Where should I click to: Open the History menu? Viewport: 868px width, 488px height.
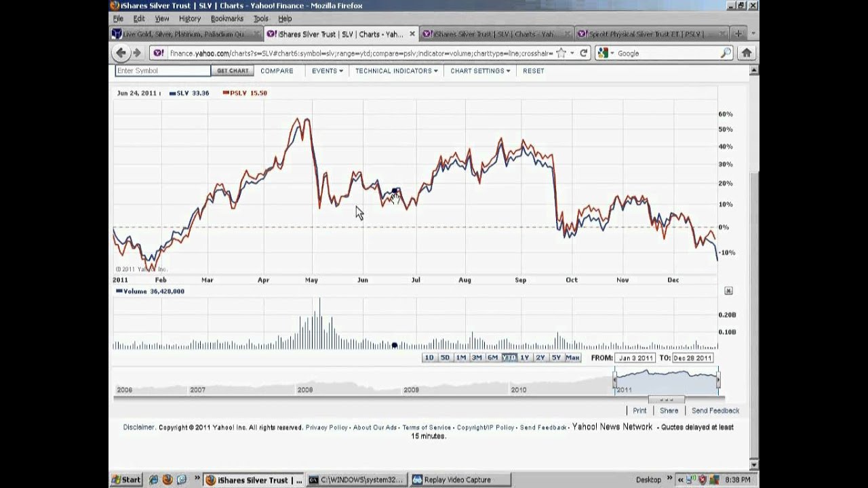190,19
